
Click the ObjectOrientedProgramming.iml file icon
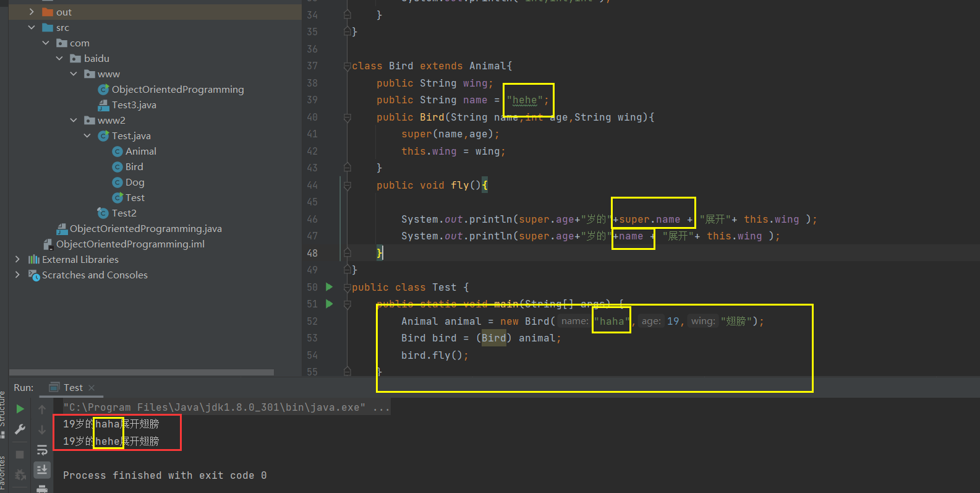click(48, 244)
